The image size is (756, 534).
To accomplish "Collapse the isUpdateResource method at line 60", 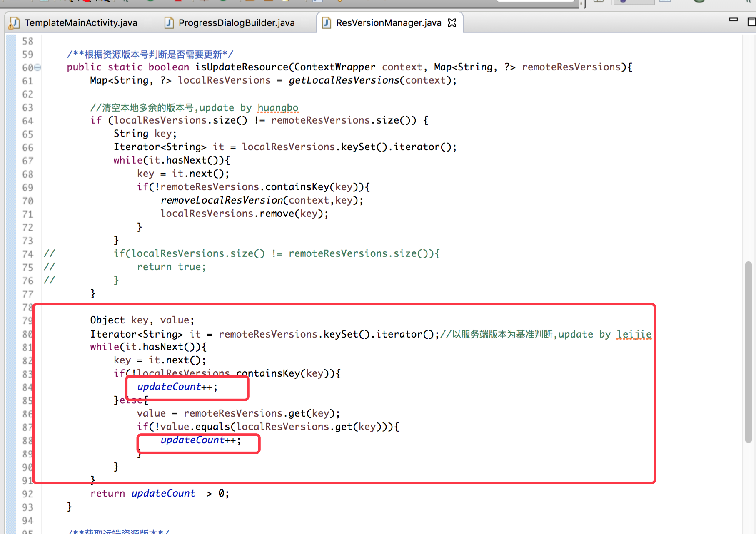I will coord(38,67).
